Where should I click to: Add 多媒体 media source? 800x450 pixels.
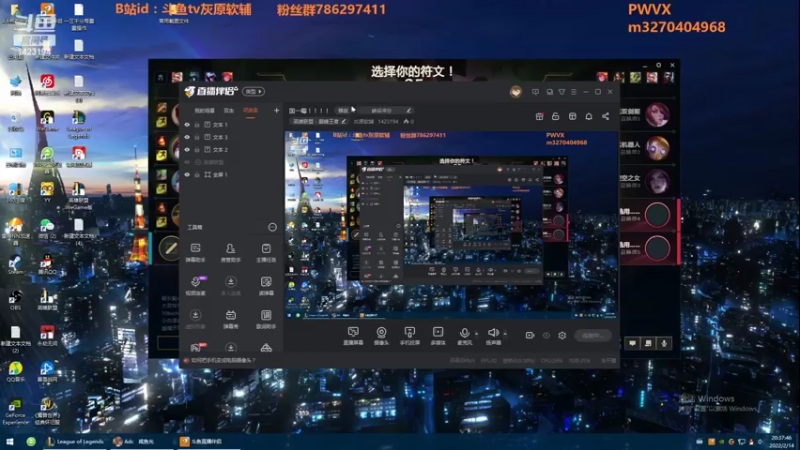[438, 336]
